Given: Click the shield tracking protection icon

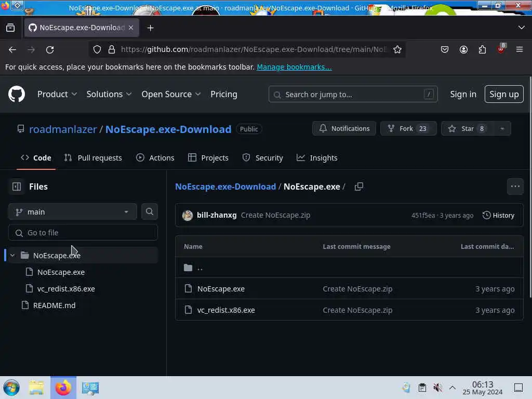Looking at the screenshot, I should pos(97,49).
